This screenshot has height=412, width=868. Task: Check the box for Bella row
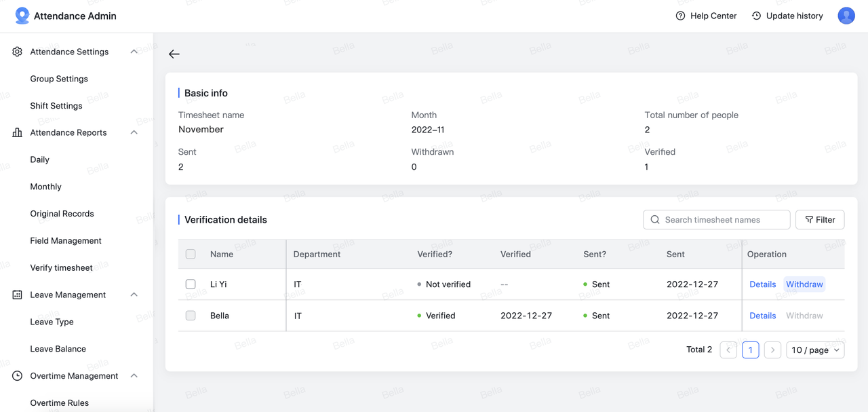coord(191,316)
